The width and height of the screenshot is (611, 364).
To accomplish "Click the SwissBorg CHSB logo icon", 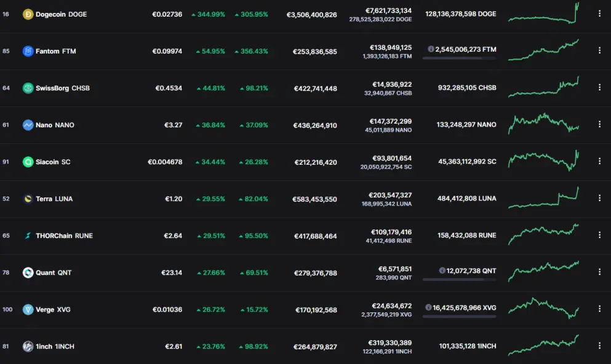I will click(x=28, y=89).
